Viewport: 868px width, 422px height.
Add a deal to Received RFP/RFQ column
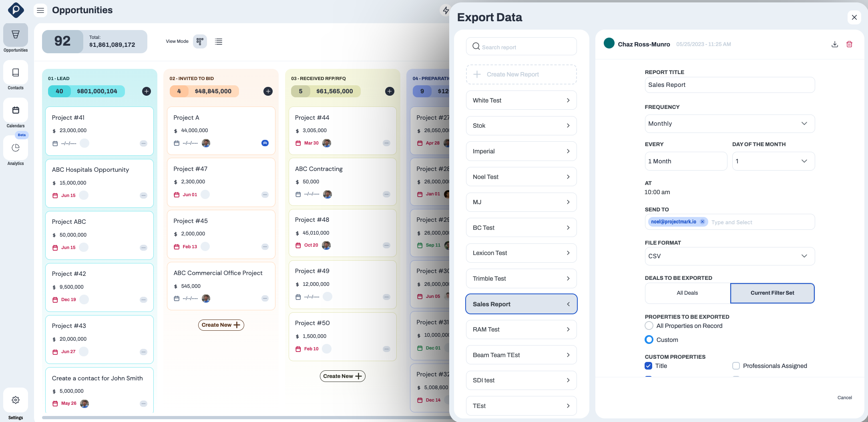(390, 91)
